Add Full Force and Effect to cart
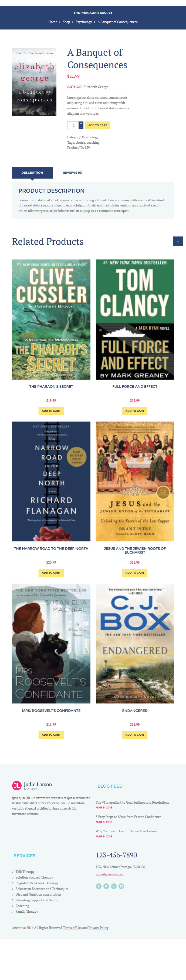186x980 pixels. click(x=135, y=411)
